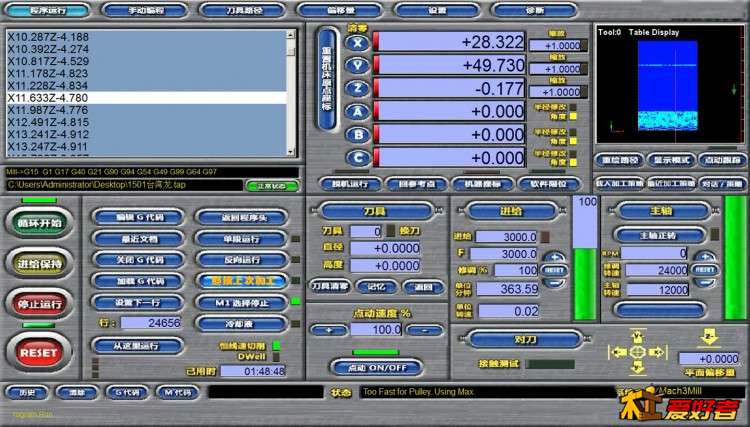Decrease spindle speed with the minus button
750x427 pixels.
point(705,283)
